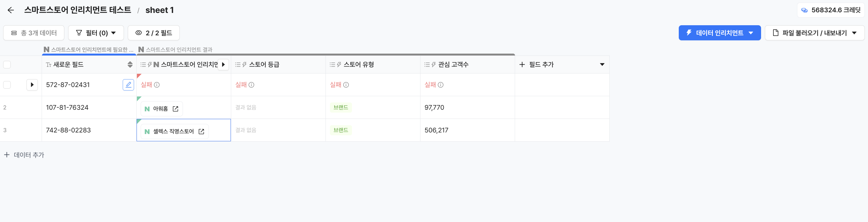
Task: Click info icon next to 관심 고객수 실패
Action: pos(440,85)
